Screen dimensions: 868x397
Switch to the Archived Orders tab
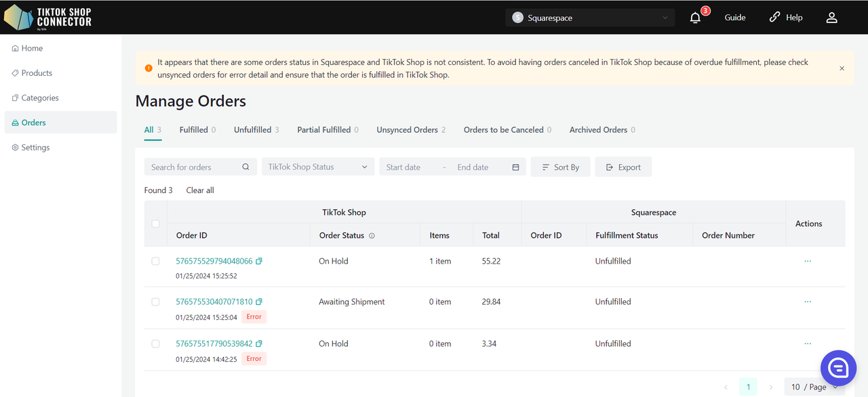[x=602, y=129]
